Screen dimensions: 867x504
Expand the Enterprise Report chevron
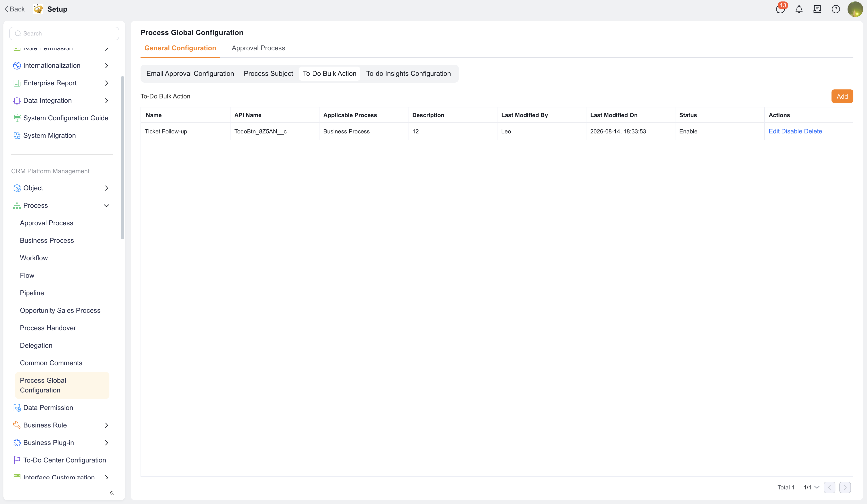(x=107, y=83)
